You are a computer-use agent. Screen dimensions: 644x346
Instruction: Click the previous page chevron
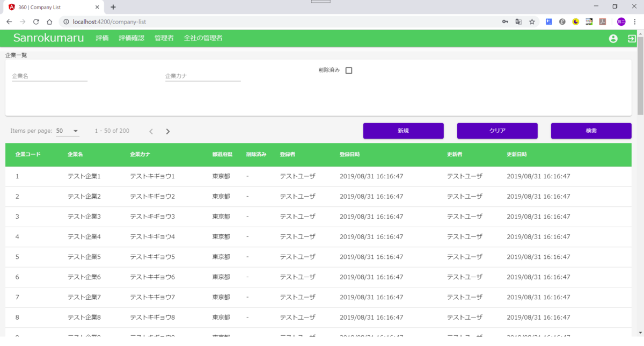click(151, 131)
